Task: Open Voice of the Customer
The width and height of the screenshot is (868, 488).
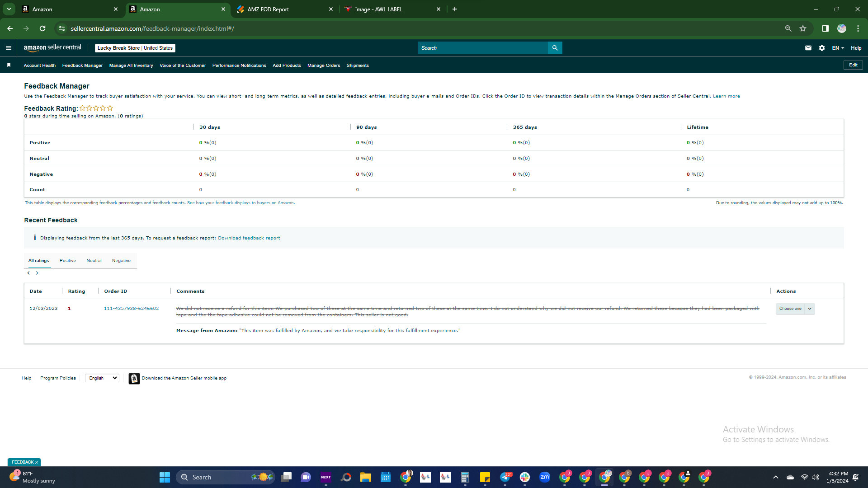Action: click(183, 66)
